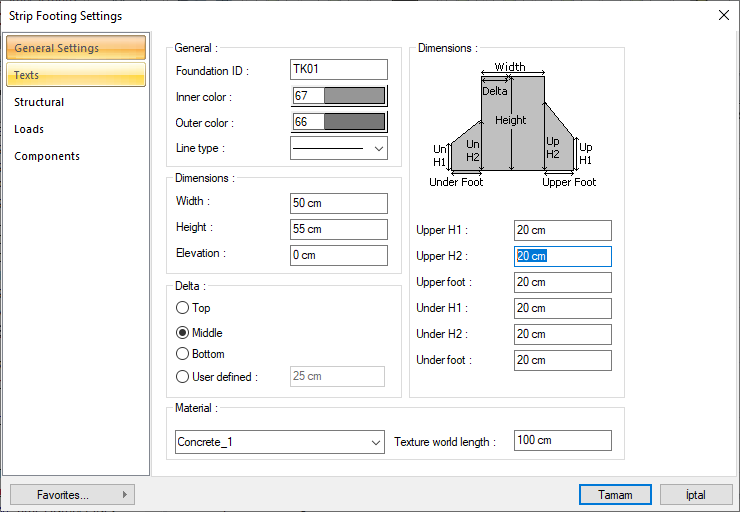Click the Tamam button
740x512 pixels.
click(615, 495)
